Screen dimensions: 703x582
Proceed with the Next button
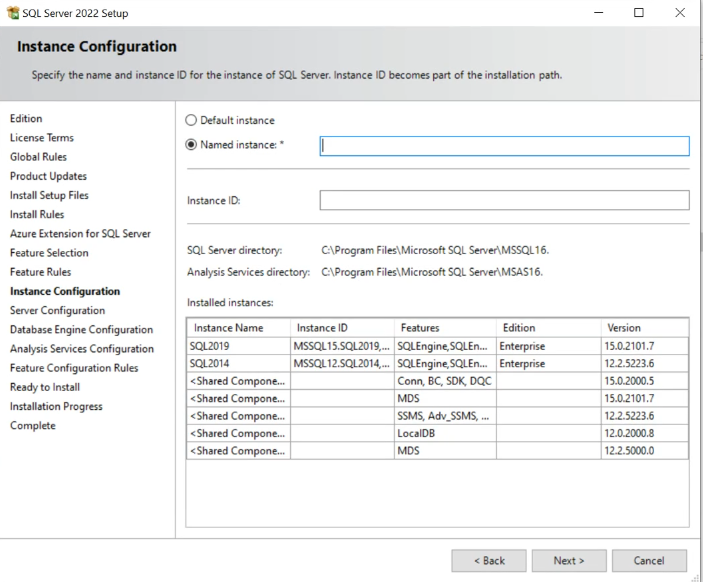(x=569, y=560)
